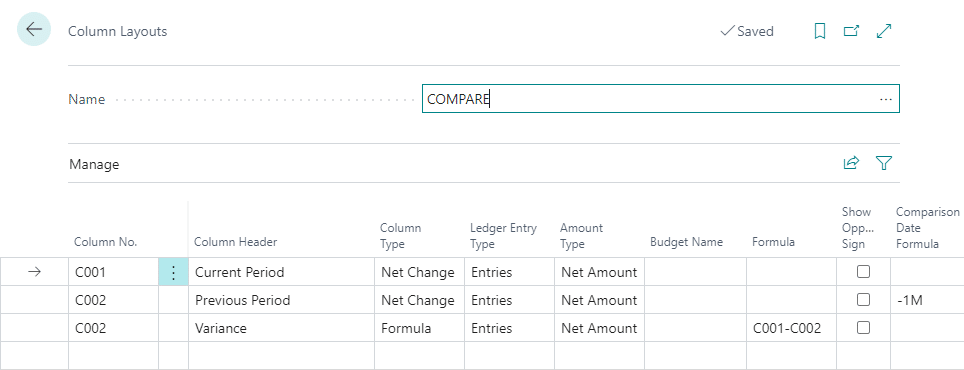Click the Column Type heading
Viewport: 964px width, 370px height.
coord(401,236)
